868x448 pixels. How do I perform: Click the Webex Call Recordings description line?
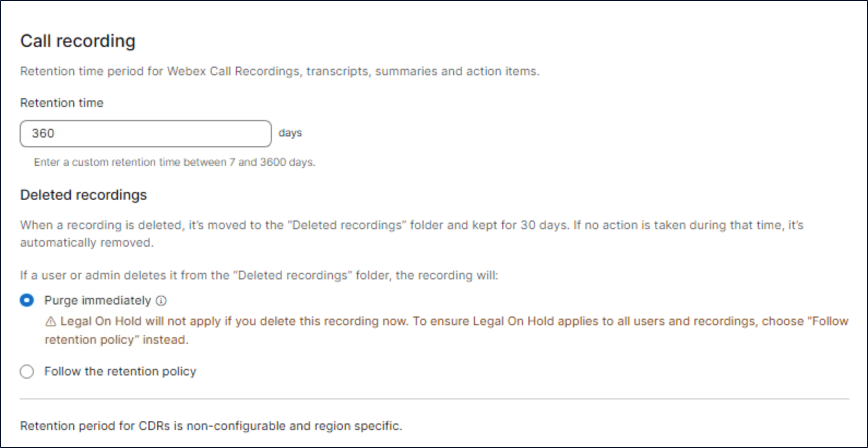(280, 71)
